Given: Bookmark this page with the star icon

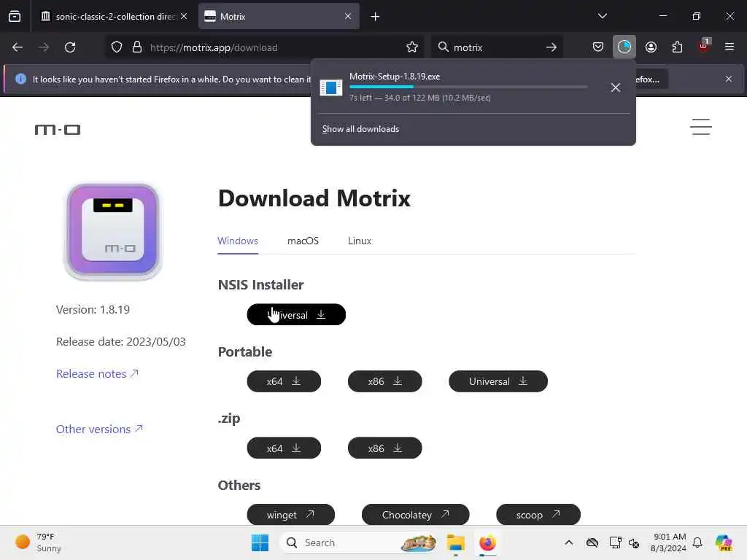Looking at the screenshot, I should click(412, 47).
